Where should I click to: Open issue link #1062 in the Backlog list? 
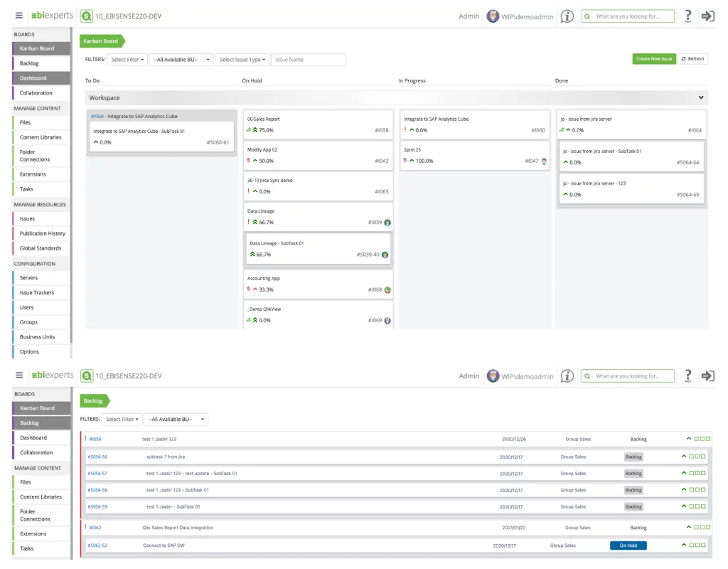coord(95,528)
